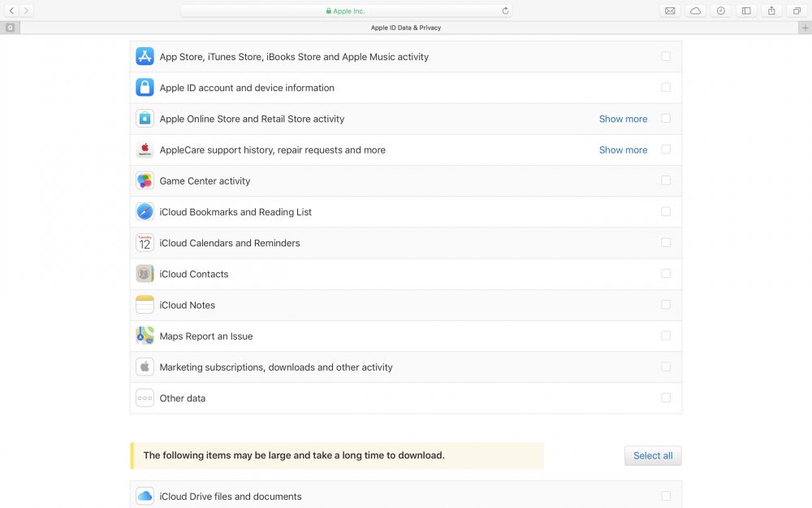Open the History clock toolbar icon
Image resolution: width=812 pixels, height=508 pixels.
click(x=721, y=11)
